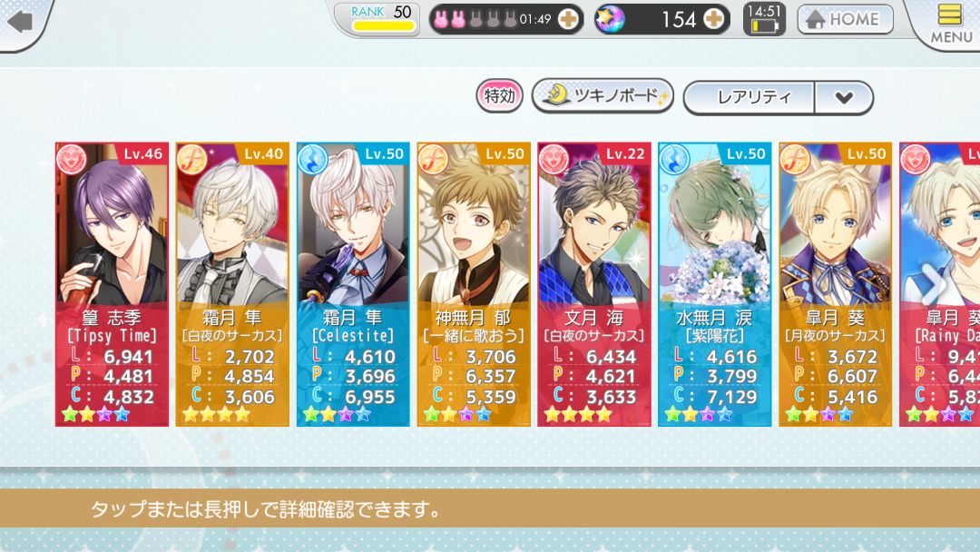The width and height of the screenshot is (980, 552).
Task: Click the RANK 50 progress bar
Action: pos(384,26)
